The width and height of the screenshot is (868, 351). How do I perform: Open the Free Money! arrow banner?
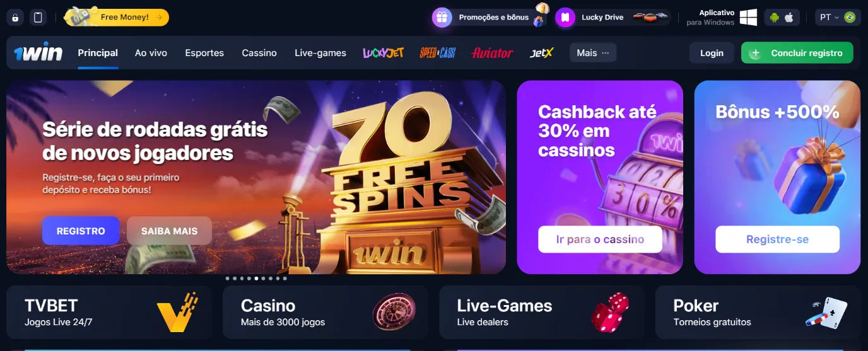117,18
